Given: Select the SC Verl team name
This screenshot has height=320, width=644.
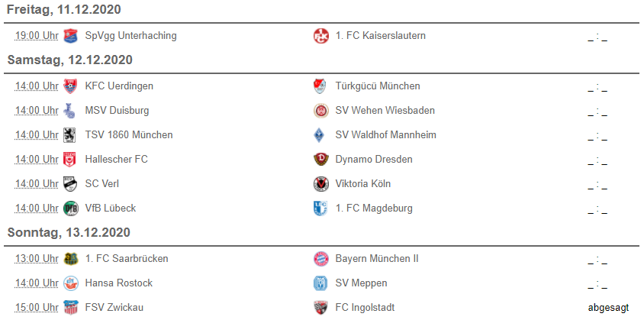Looking at the screenshot, I should click(101, 183).
